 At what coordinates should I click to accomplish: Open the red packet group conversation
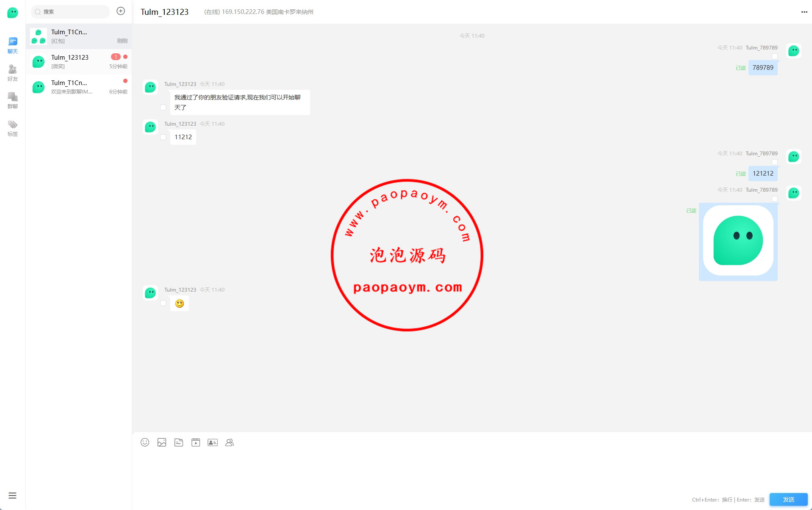pos(79,36)
